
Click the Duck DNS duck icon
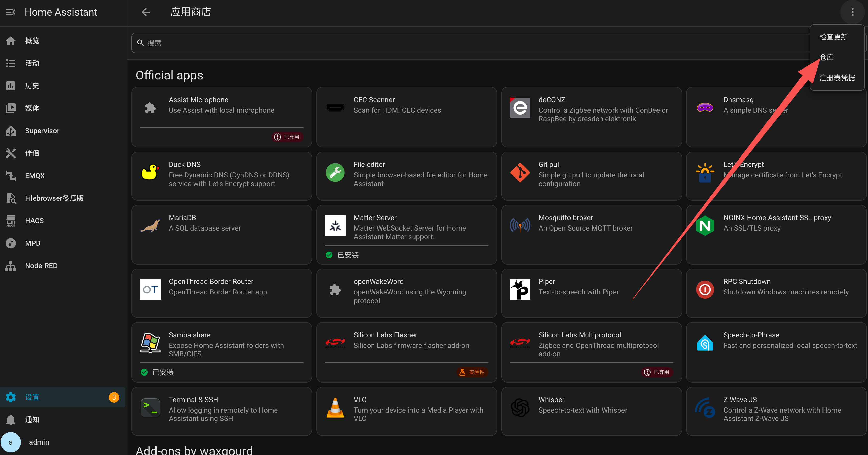150,172
